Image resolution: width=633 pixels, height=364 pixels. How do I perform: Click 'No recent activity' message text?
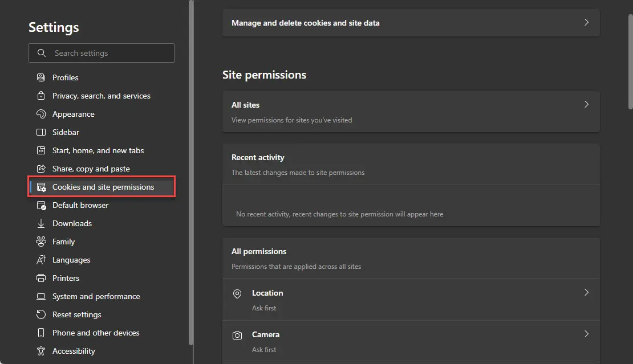pyautogui.click(x=339, y=214)
